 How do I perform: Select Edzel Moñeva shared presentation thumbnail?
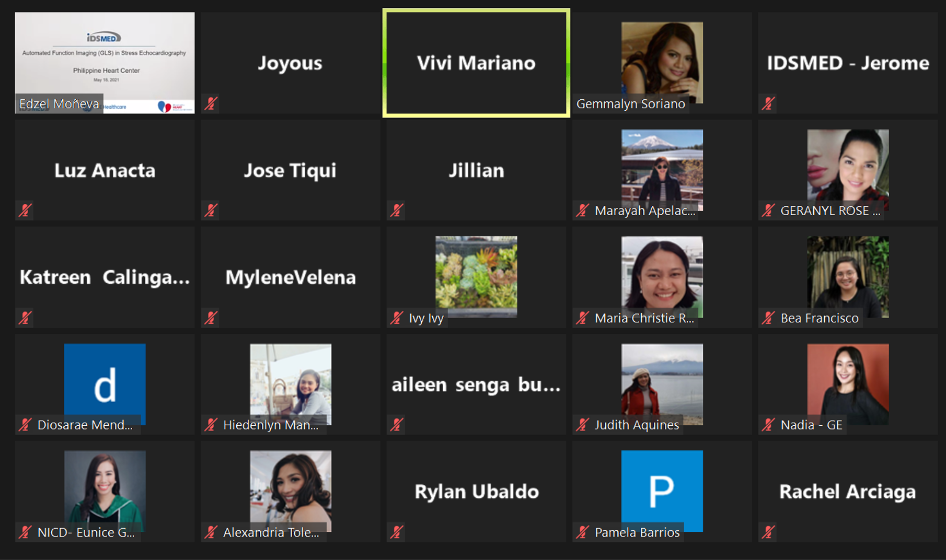tap(105, 63)
